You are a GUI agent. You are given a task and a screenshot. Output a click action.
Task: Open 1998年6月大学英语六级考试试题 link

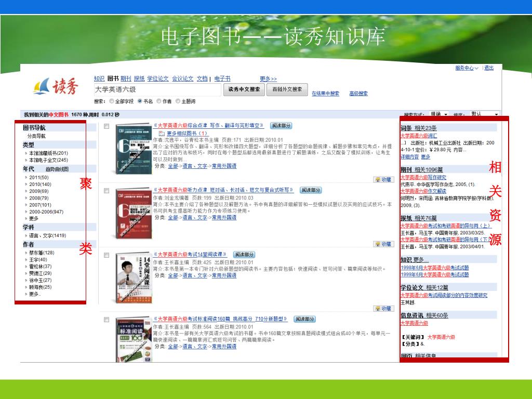[435, 268]
